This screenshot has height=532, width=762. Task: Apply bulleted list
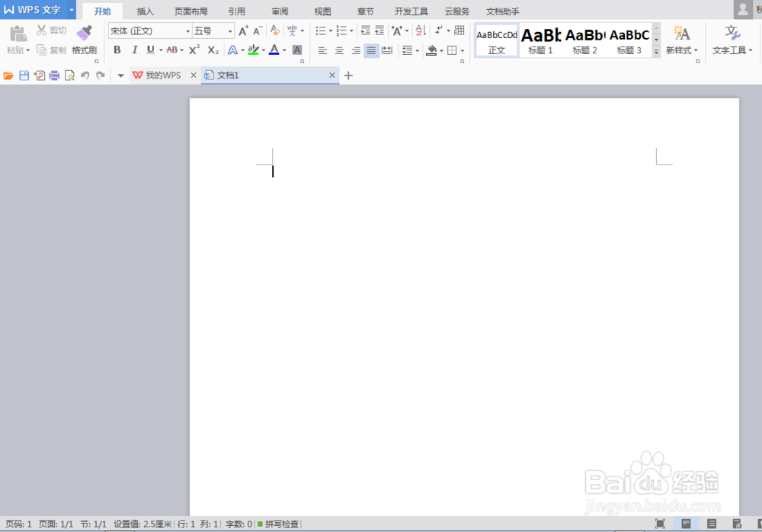tap(321, 30)
